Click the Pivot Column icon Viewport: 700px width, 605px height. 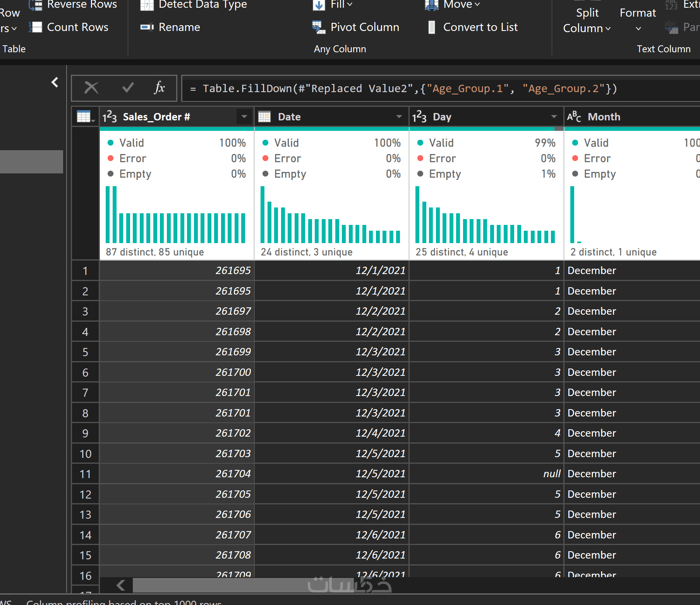pos(319,27)
